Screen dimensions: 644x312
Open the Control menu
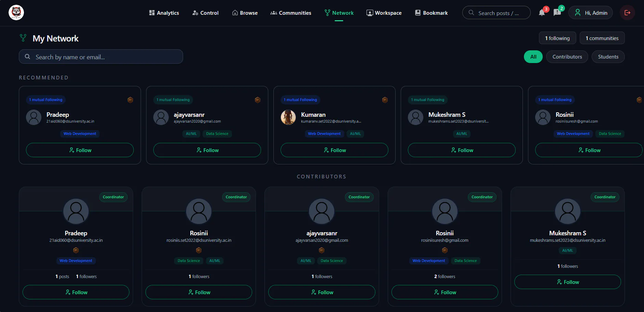(205, 13)
